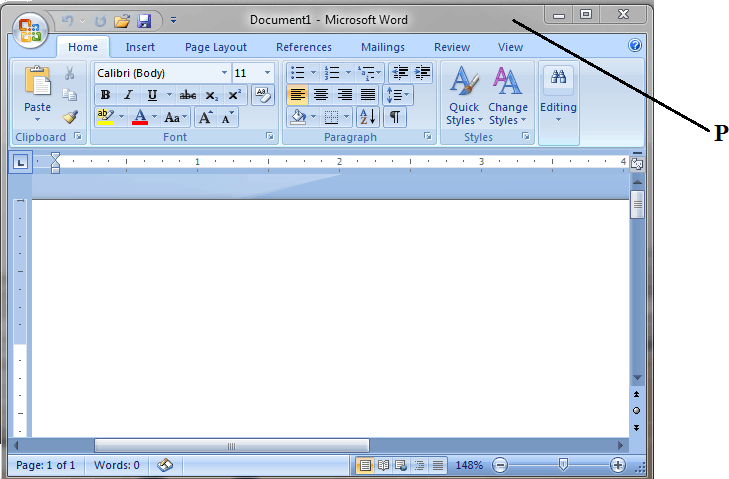Open the Line Spacing dropdown
The image size is (729, 479).
[x=398, y=95]
